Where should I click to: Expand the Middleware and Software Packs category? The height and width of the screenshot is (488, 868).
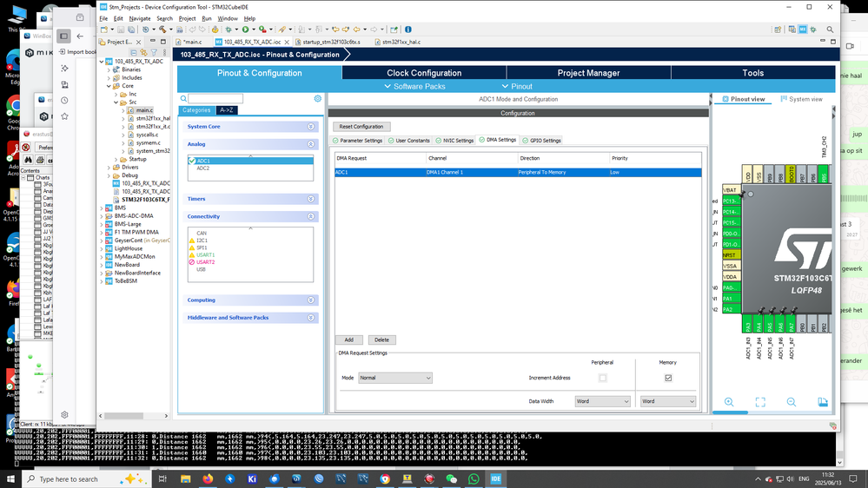311,318
